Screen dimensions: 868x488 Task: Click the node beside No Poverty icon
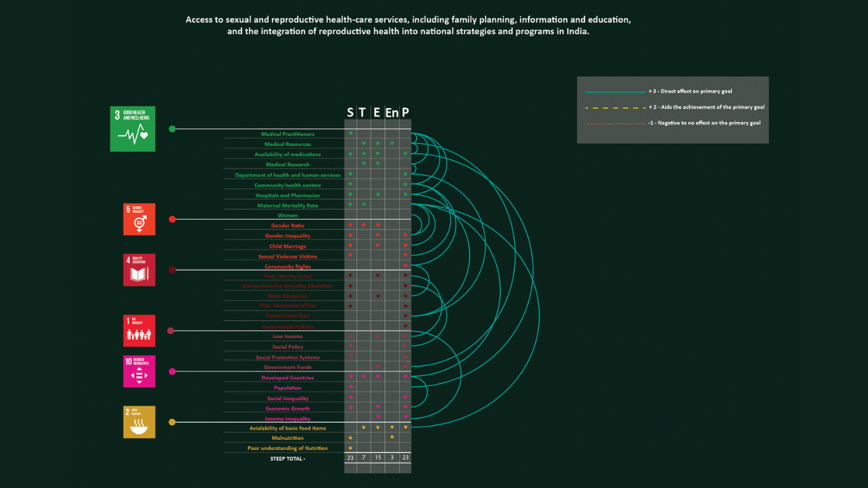(x=170, y=330)
